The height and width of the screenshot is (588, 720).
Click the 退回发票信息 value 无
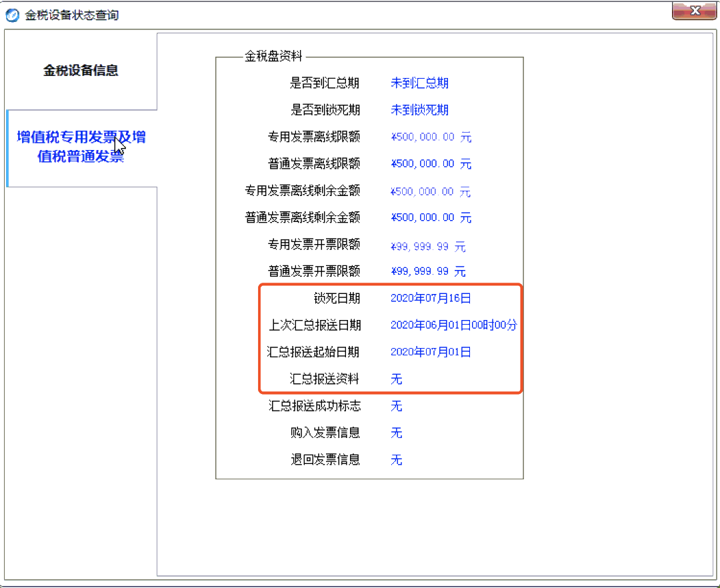(x=396, y=459)
